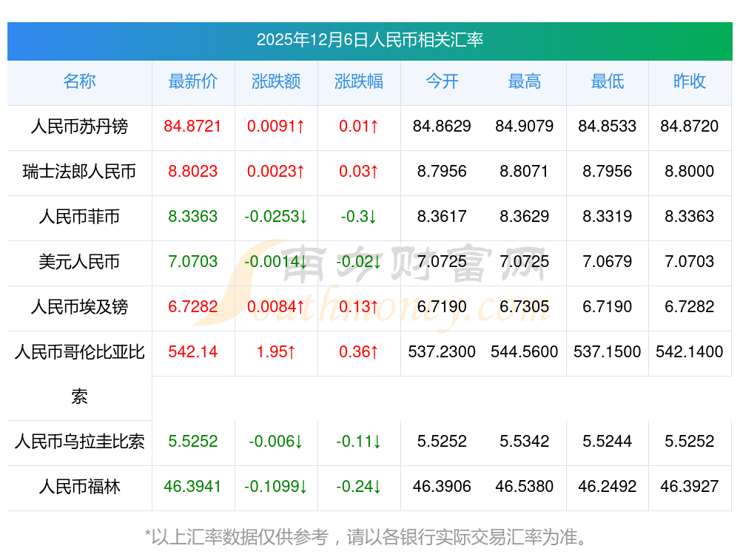
Task: Click previous close 84.8720
Action: 690,126
